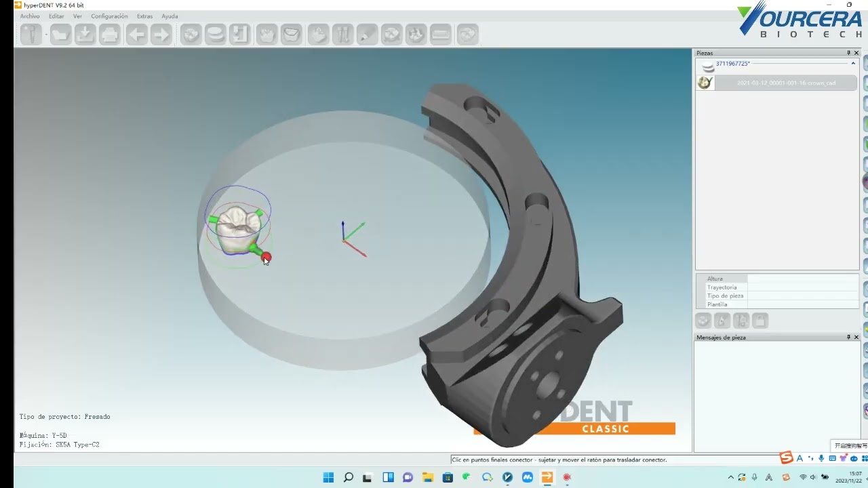Click first part-action button below properties table
This screenshot has width=868, height=488.
pos(704,321)
